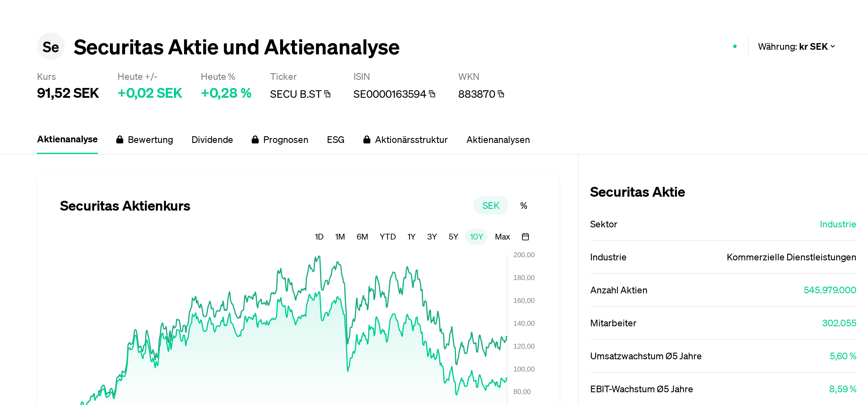Screen dimensions: 868x405
Task: Click the 91,52 SEK price value
Action: (68, 93)
